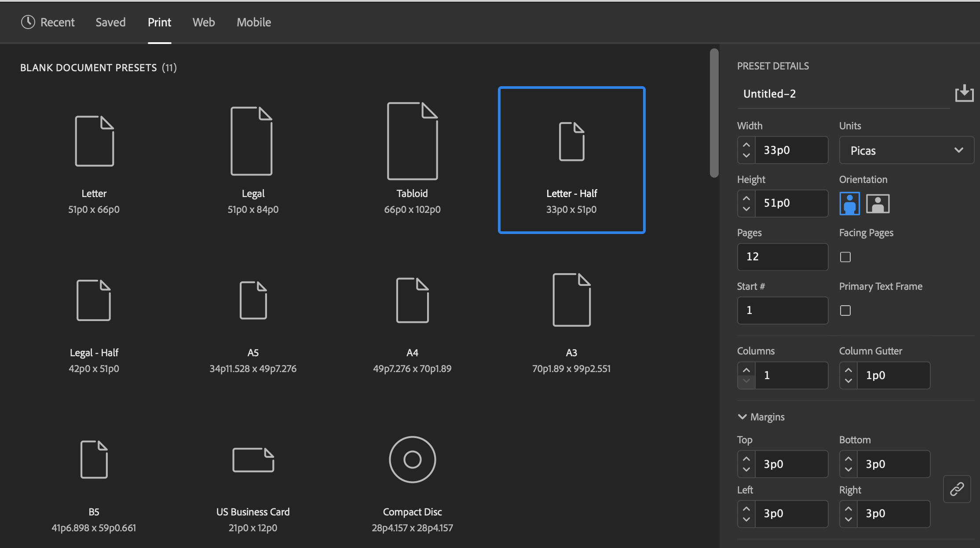Open the Units dropdown showing Picas
This screenshot has height=548, width=980.
click(906, 150)
